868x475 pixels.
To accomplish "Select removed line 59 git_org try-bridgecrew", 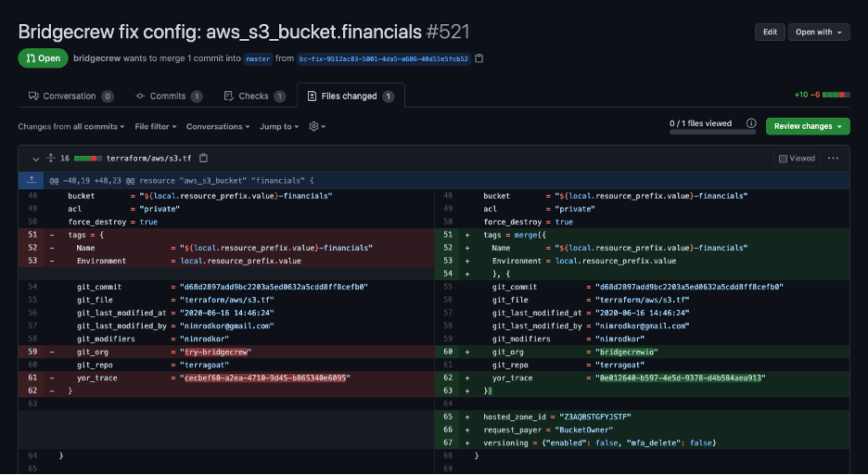I will coord(226,353).
